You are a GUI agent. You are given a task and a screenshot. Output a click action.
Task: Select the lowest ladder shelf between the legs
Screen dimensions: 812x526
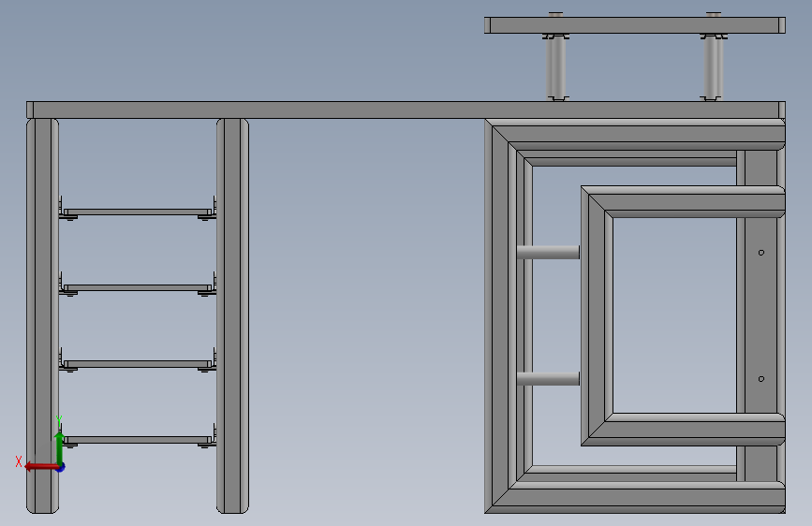coord(138,440)
